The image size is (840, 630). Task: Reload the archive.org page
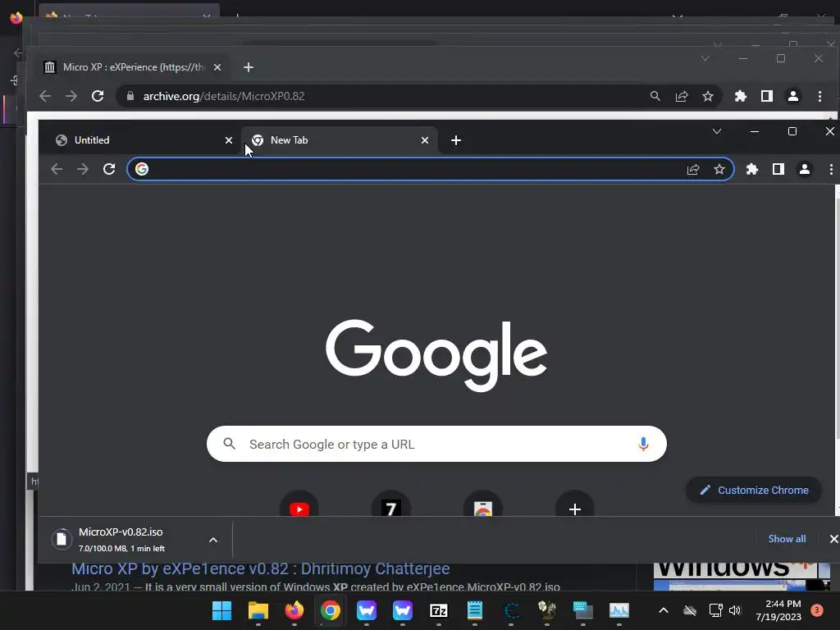point(98,97)
